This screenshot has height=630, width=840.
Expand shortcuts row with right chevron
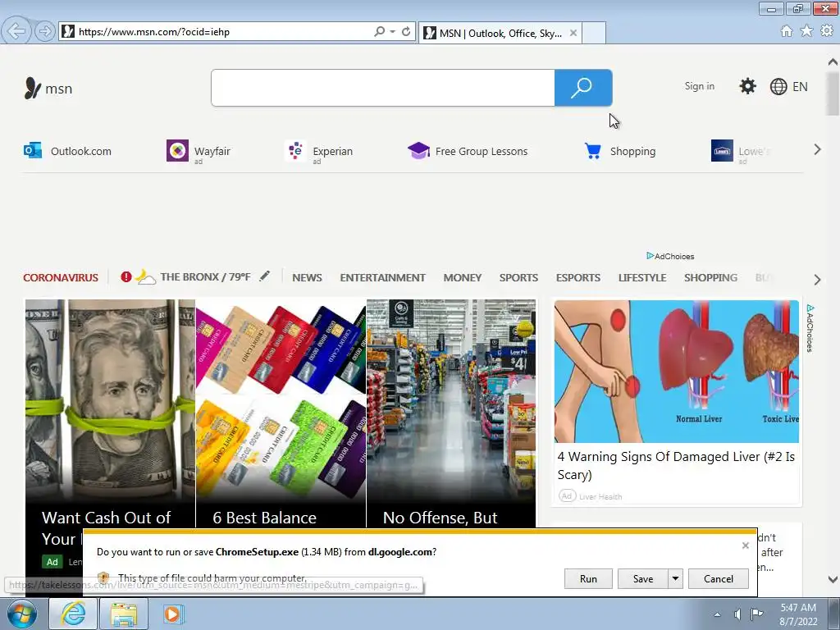click(817, 149)
